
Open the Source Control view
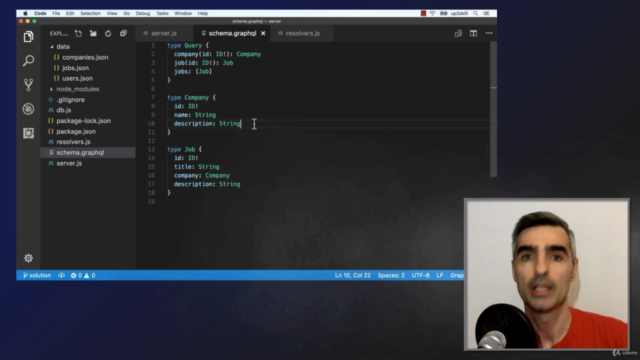coord(28,85)
